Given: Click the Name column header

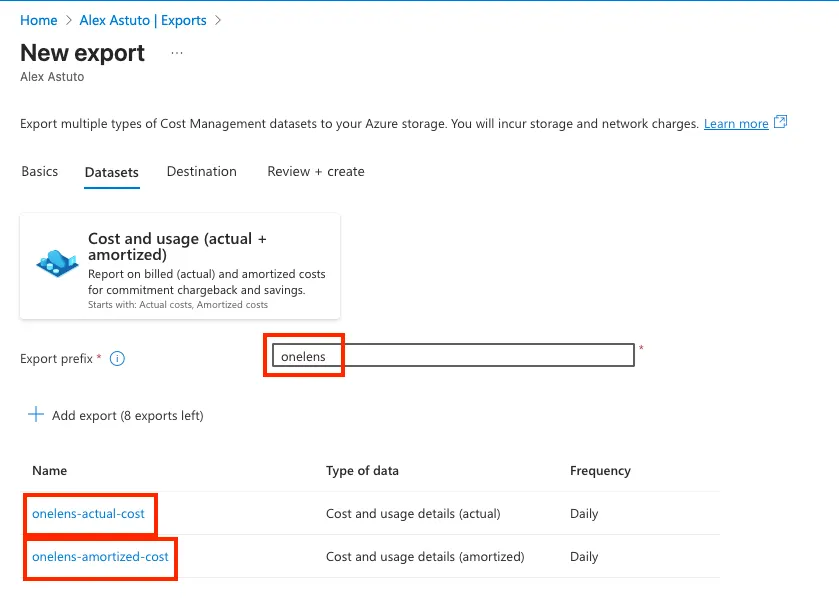Looking at the screenshot, I should click(x=49, y=471).
